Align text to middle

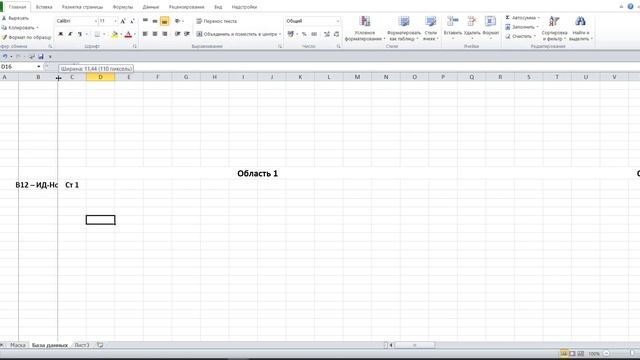click(155, 21)
